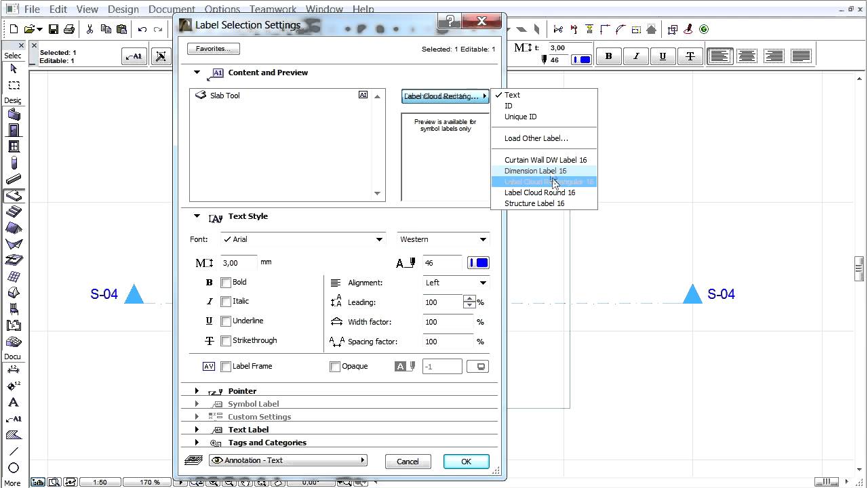
Task: Tick the Label Frame checkbox
Action: [226, 367]
